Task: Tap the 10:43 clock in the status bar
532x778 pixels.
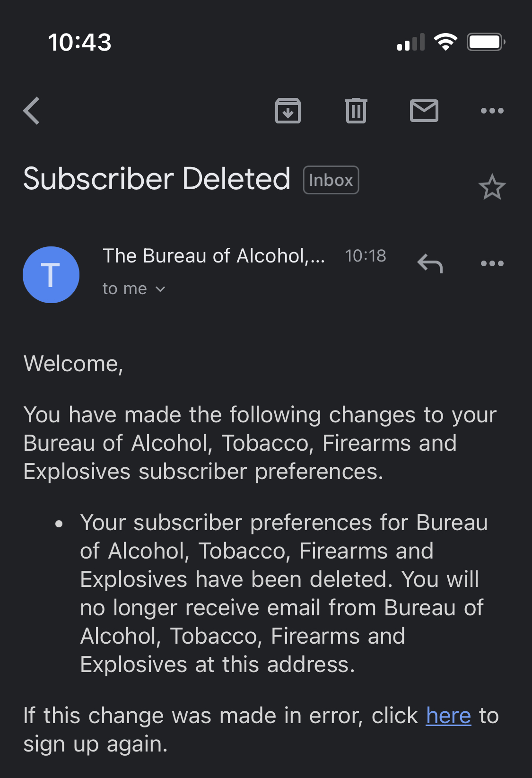Action: click(79, 42)
